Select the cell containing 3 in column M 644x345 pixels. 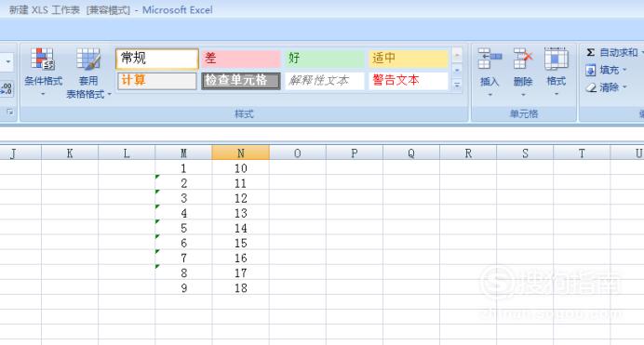(183, 198)
